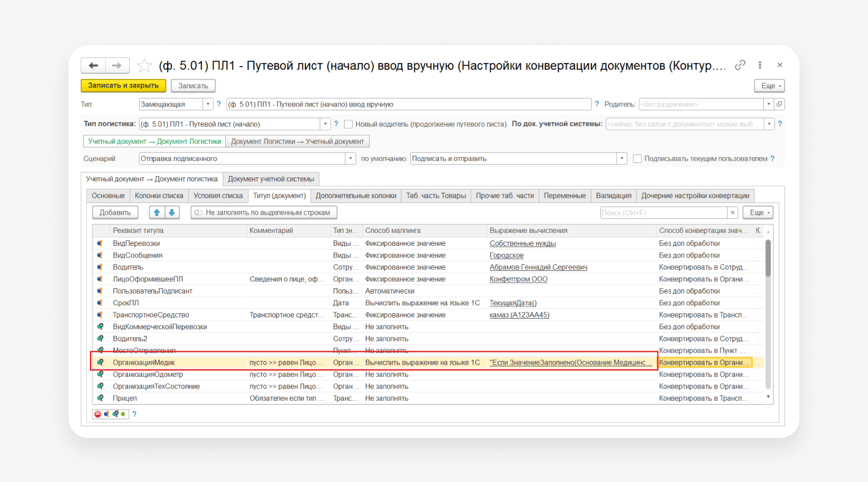
Task: Click help question mark after the name field
Action: (597, 104)
